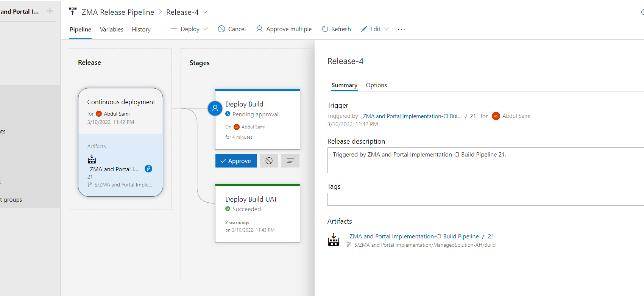644x296 pixels.
Task: Click Cancel in the release toolbar
Action: point(232,29)
